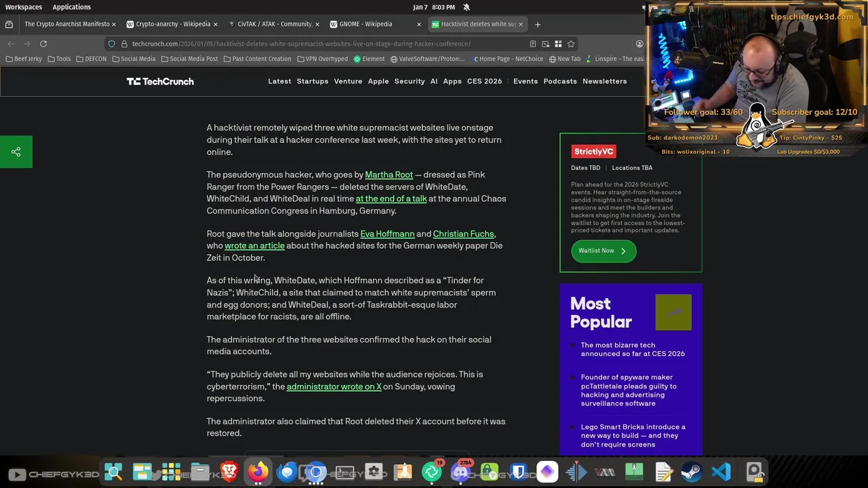The height and width of the screenshot is (488, 868).
Task: Follow the Eva Hoffmann link
Action: pos(387,234)
